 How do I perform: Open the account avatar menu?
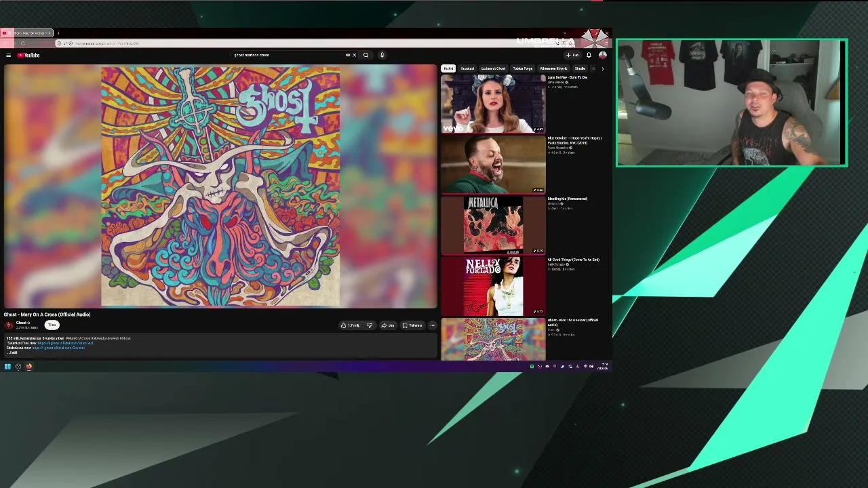click(x=602, y=56)
